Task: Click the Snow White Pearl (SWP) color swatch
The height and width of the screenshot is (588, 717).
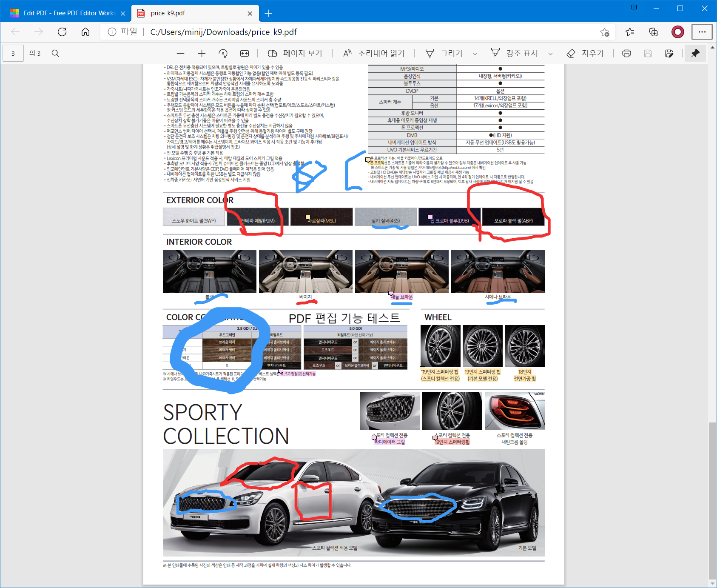Action: click(194, 217)
